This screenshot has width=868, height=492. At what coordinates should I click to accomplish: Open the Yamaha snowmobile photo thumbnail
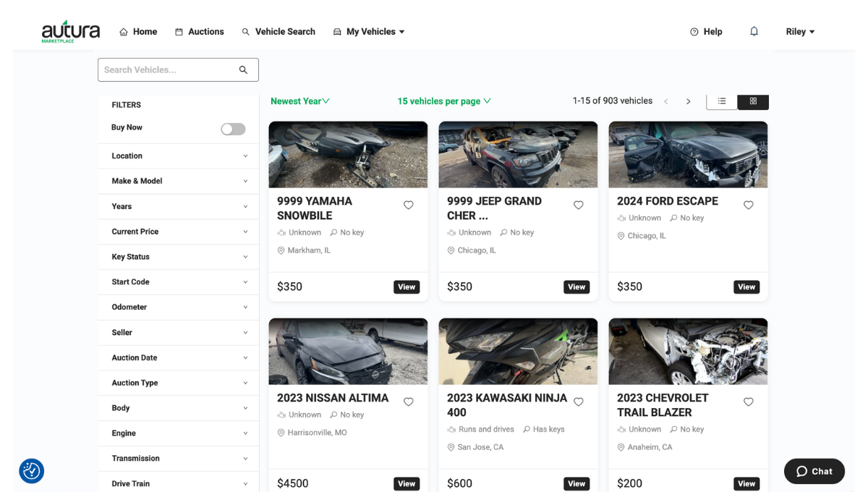pos(348,155)
